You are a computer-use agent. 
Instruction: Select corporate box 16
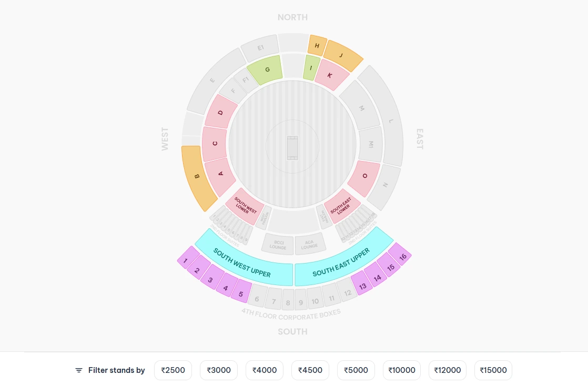pyautogui.click(x=402, y=256)
